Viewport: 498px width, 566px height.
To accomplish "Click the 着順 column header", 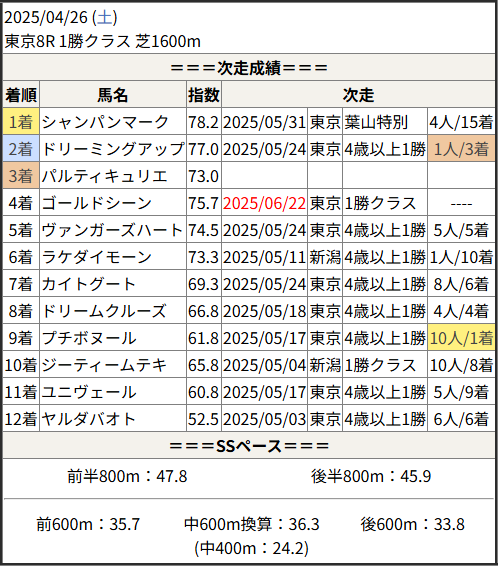I will coord(21,95).
